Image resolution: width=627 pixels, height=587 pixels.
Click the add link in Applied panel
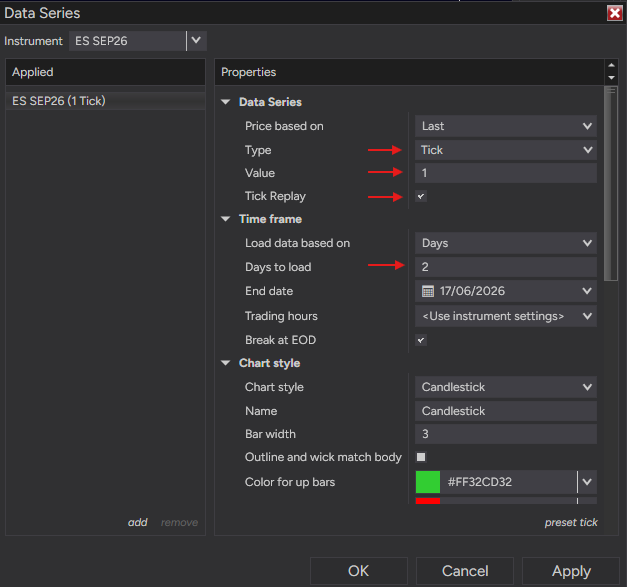point(138,522)
